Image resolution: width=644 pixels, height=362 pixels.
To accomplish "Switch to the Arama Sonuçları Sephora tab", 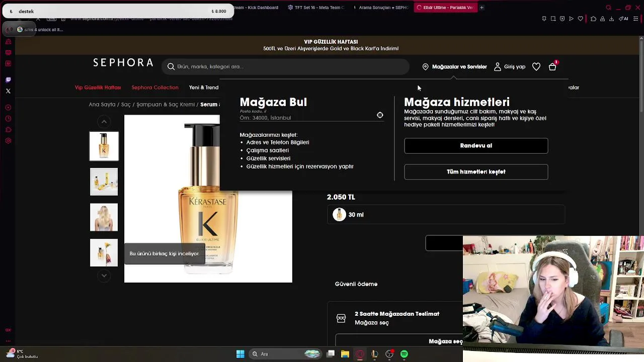I will tap(381, 8).
